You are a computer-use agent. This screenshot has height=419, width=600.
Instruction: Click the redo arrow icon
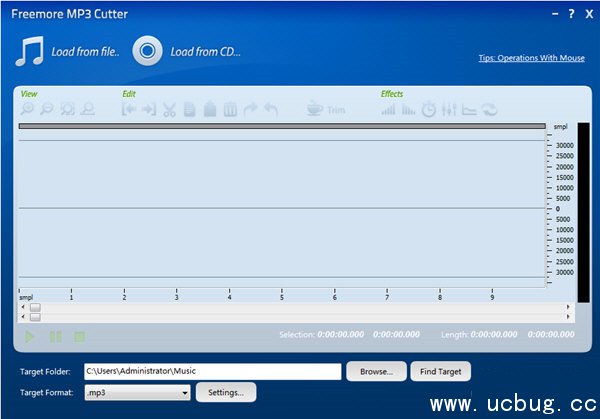tap(250, 110)
